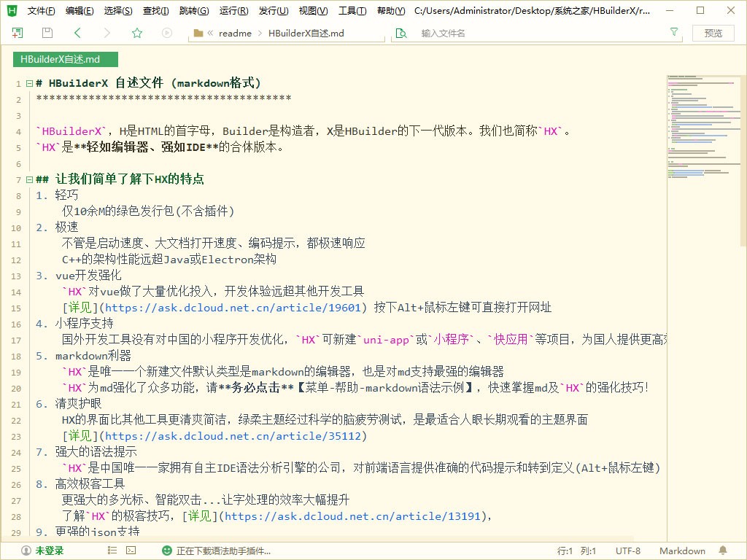This screenshot has height=560, width=747.
Task: Open notifications via the bell icon
Action: pos(721,551)
